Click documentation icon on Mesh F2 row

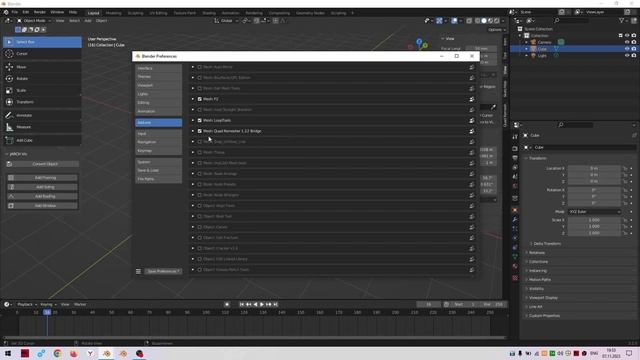tap(472, 99)
